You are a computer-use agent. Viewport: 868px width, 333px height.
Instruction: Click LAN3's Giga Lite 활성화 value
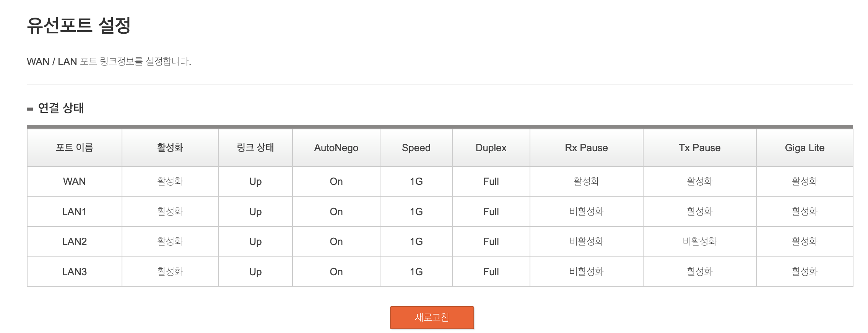[805, 272]
